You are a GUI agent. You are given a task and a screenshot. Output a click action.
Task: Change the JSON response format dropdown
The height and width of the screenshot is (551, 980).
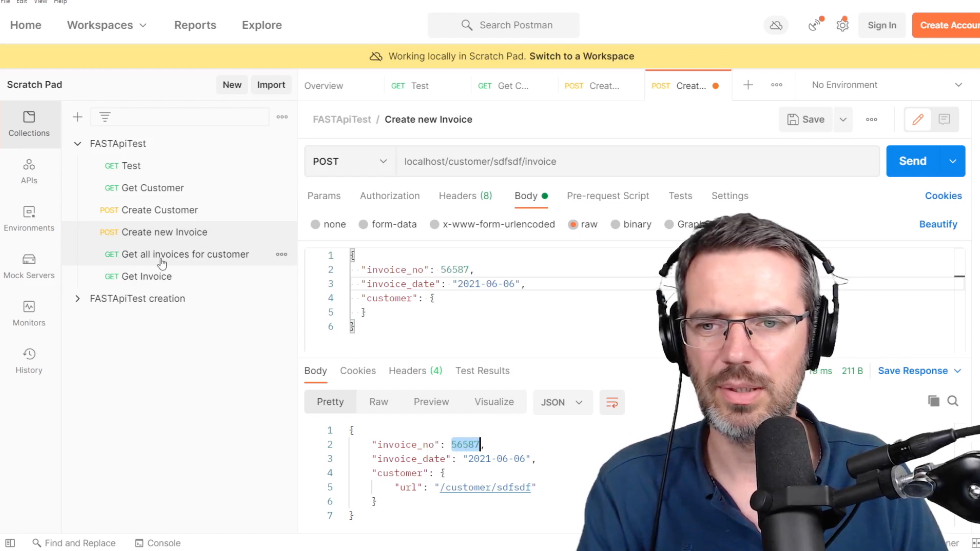563,403
